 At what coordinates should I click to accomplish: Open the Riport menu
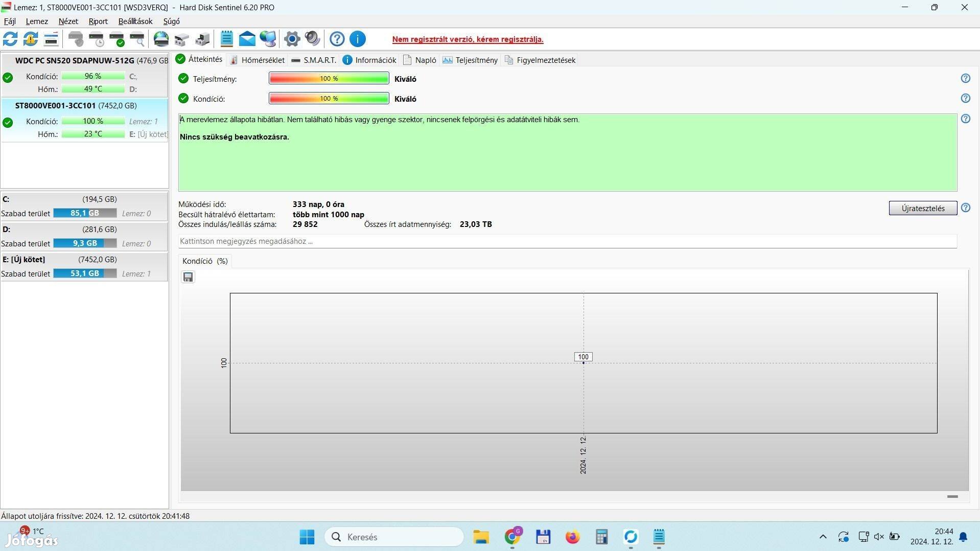click(98, 21)
